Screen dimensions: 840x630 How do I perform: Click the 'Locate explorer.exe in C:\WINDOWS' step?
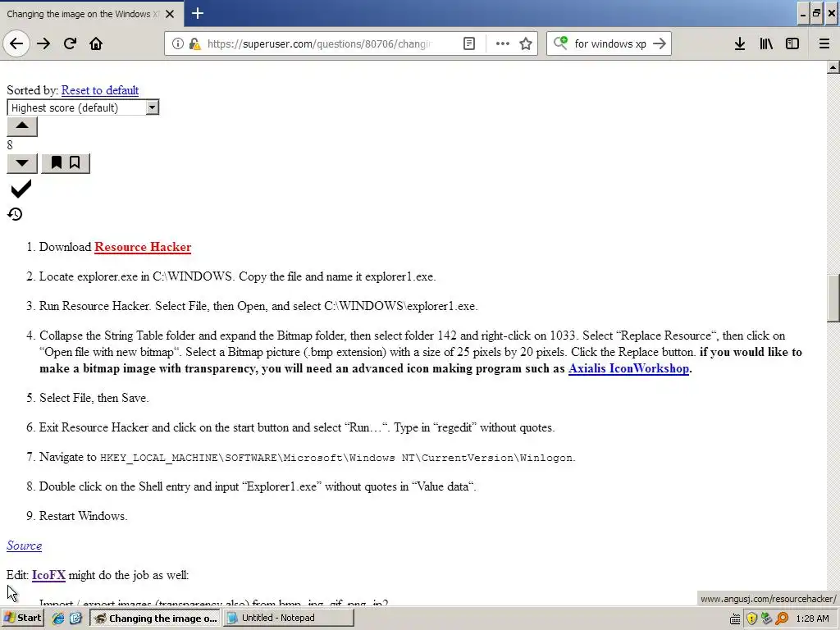click(237, 276)
